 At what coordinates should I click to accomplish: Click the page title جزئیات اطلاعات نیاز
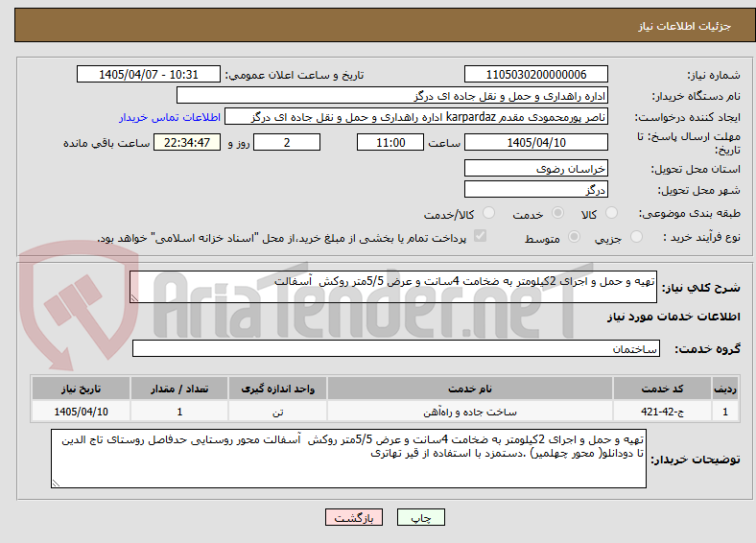[x=685, y=26]
